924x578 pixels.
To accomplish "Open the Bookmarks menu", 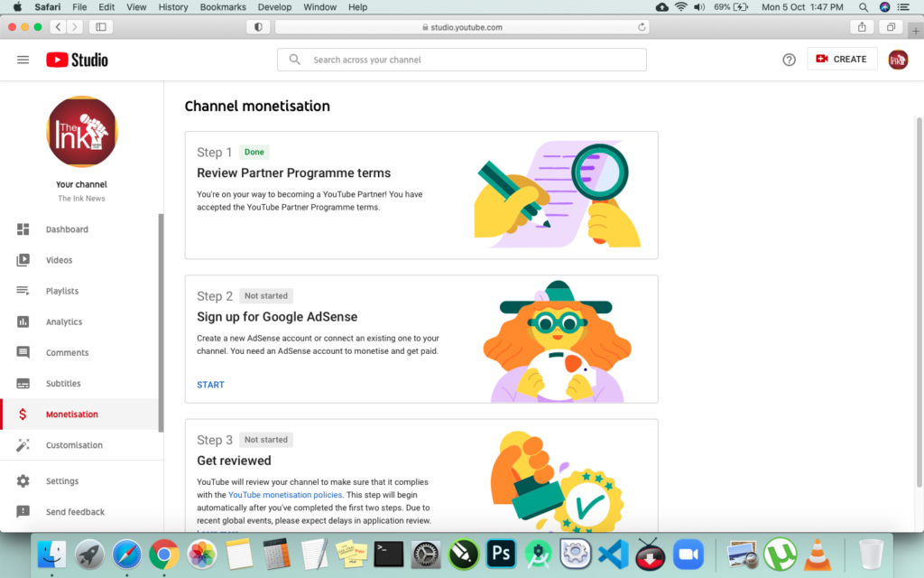I will (x=223, y=7).
